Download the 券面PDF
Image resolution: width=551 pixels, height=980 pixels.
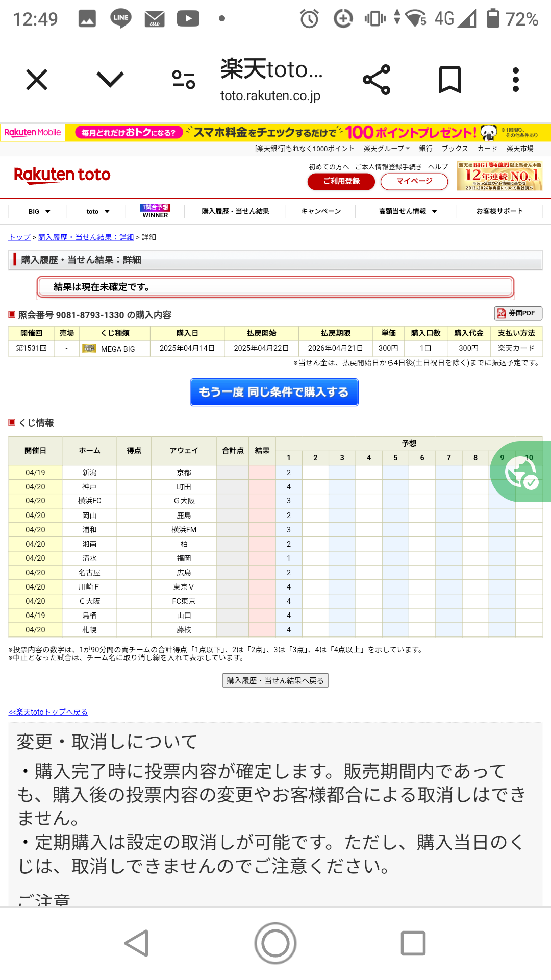pos(518,313)
